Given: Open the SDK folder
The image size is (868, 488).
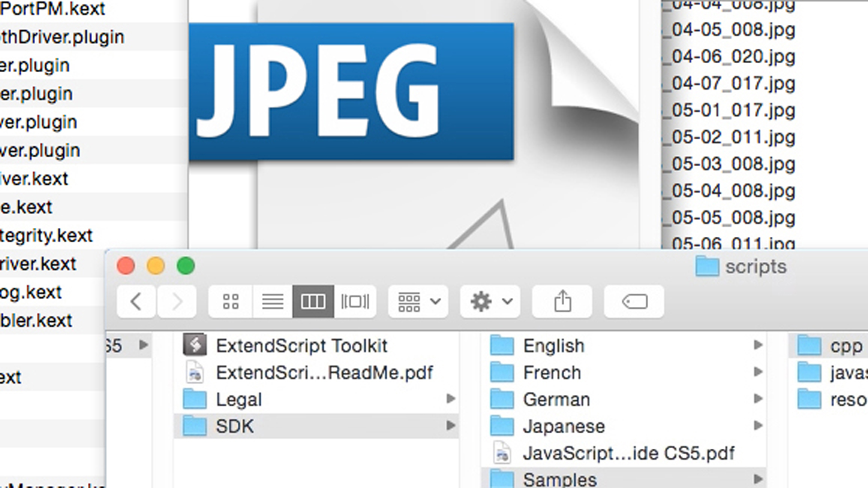Looking at the screenshot, I should (x=234, y=426).
